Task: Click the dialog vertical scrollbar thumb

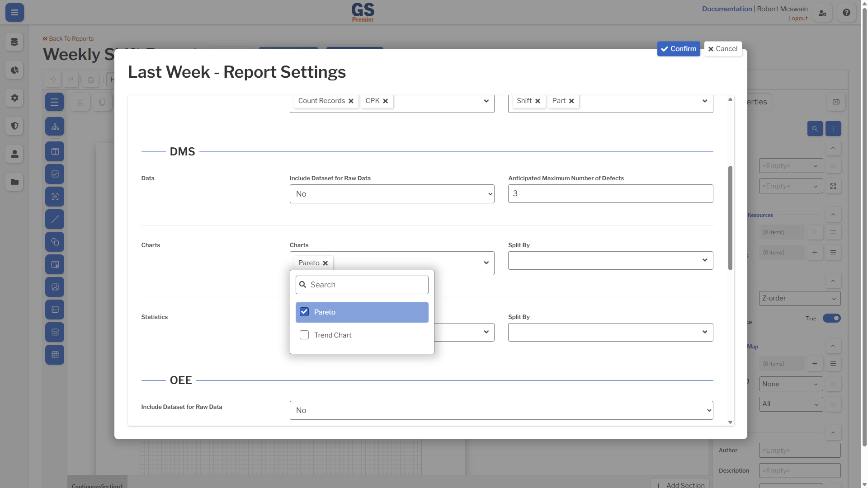Action: click(730, 218)
